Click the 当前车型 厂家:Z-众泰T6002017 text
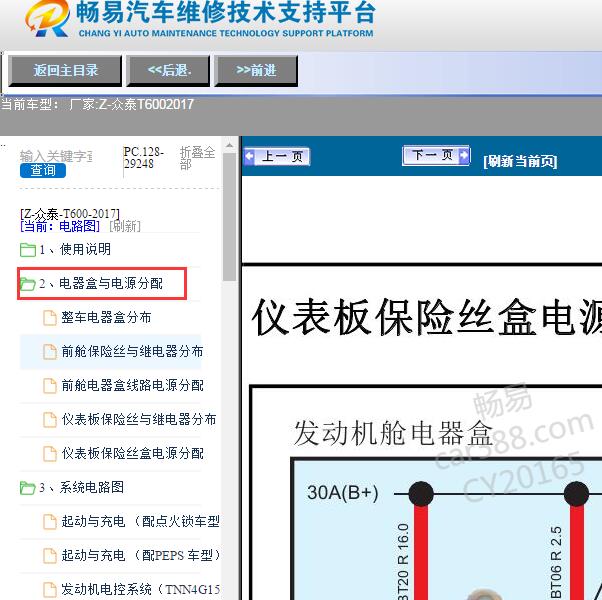 coord(98,104)
